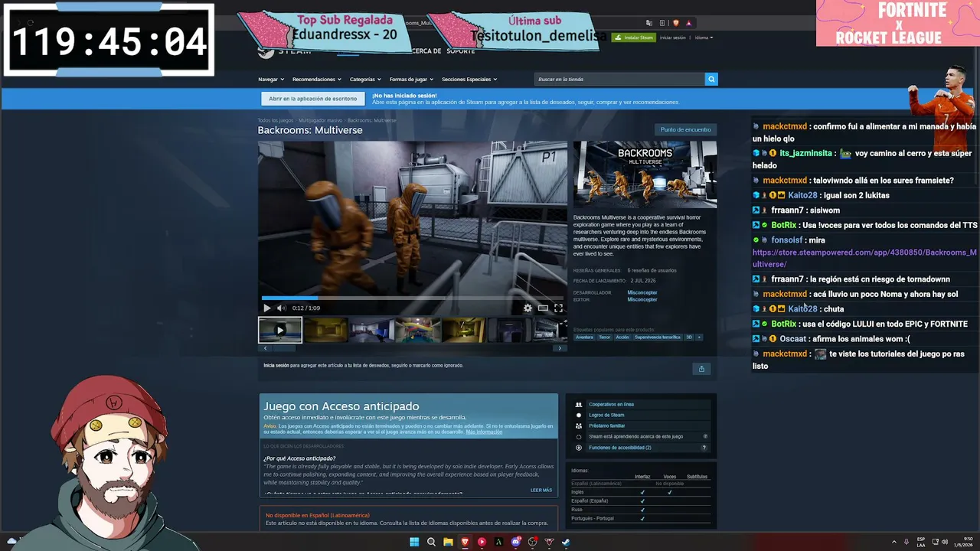Click the Logros de Steam link

click(x=606, y=415)
